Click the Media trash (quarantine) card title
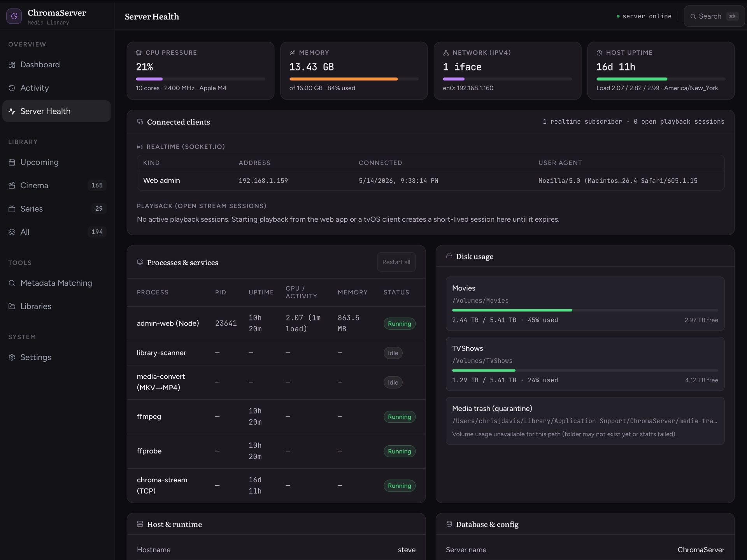Image resolution: width=747 pixels, height=560 pixels. 492,408
